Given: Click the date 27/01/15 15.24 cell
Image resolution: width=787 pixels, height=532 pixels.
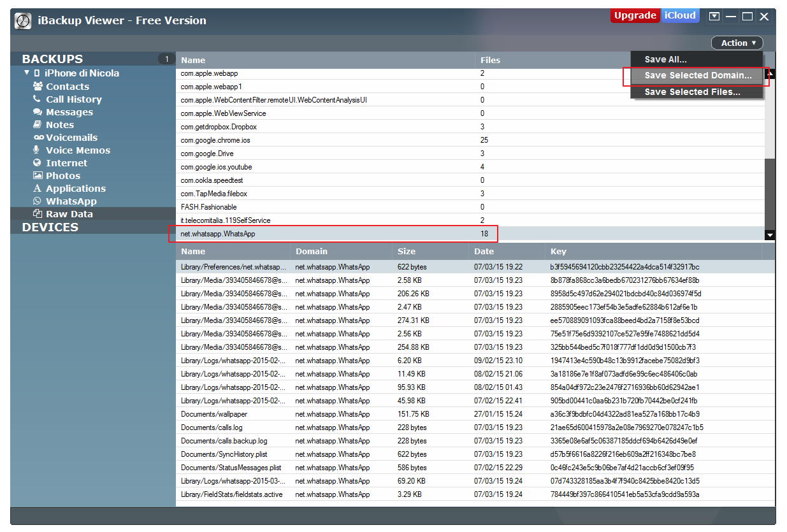Looking at the screenshot, I should 498,413.
